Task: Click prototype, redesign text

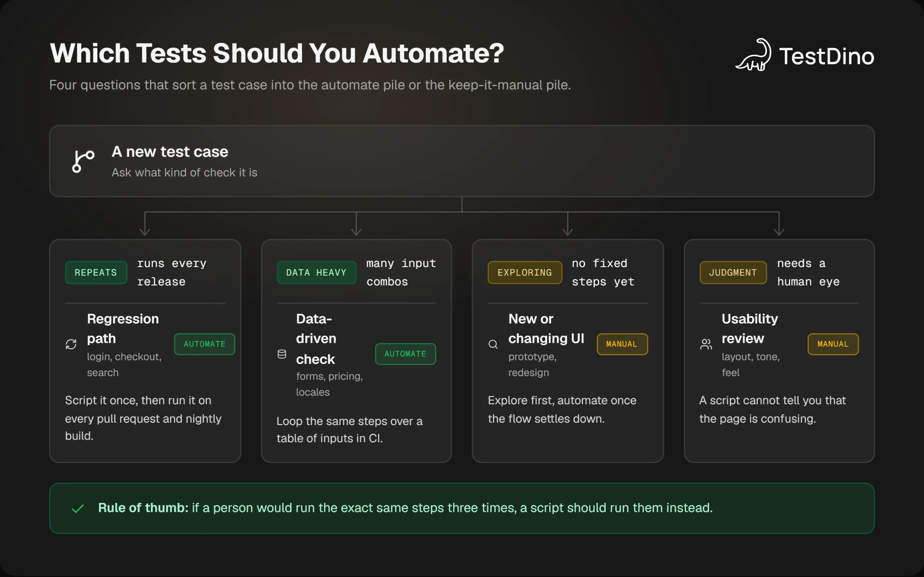Action: 532,364
